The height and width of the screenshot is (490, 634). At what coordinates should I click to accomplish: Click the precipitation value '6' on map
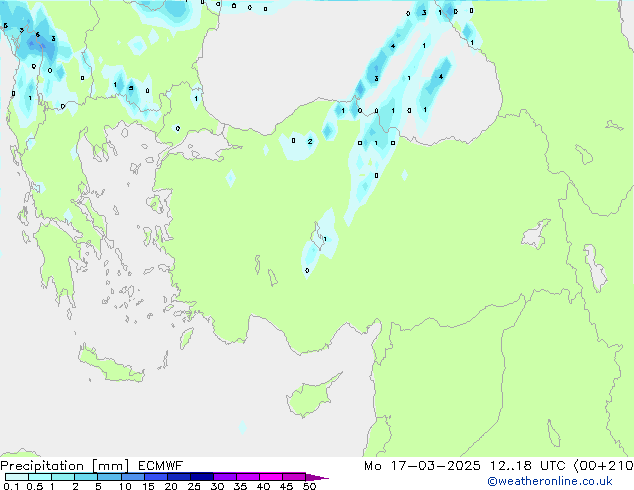point(38,34)
